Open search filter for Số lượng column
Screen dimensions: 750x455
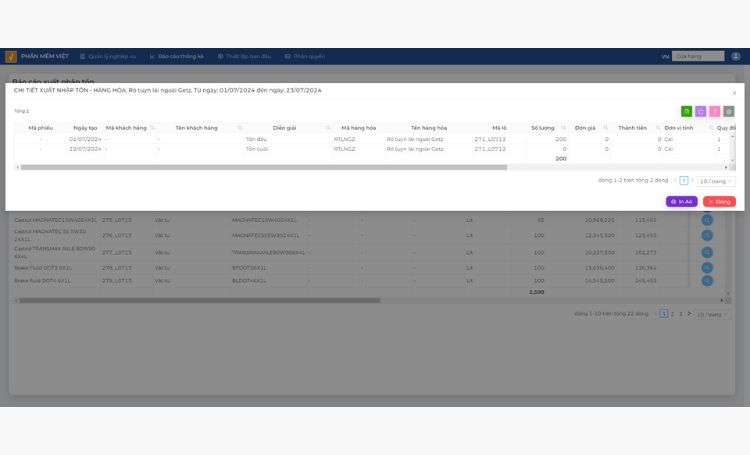coord(563,128)
